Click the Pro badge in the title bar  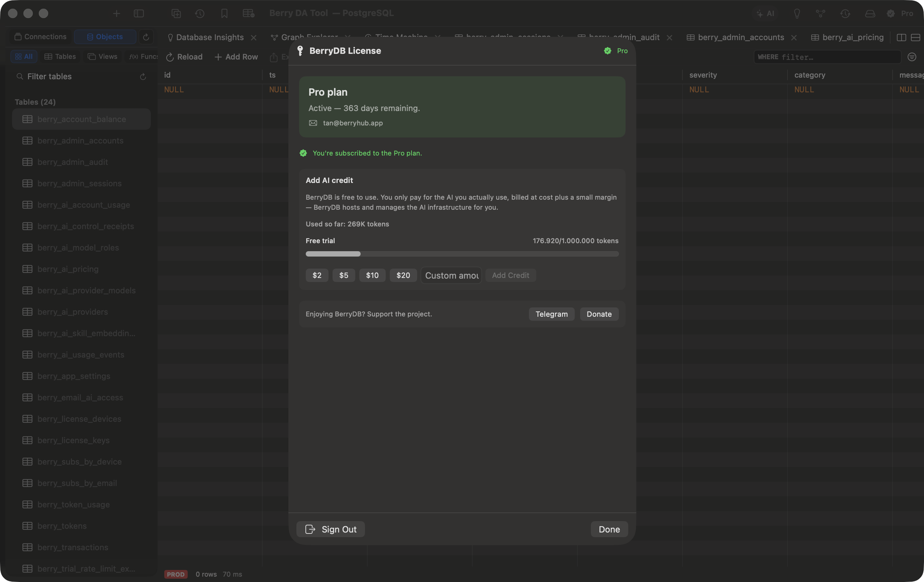(900, 13)
